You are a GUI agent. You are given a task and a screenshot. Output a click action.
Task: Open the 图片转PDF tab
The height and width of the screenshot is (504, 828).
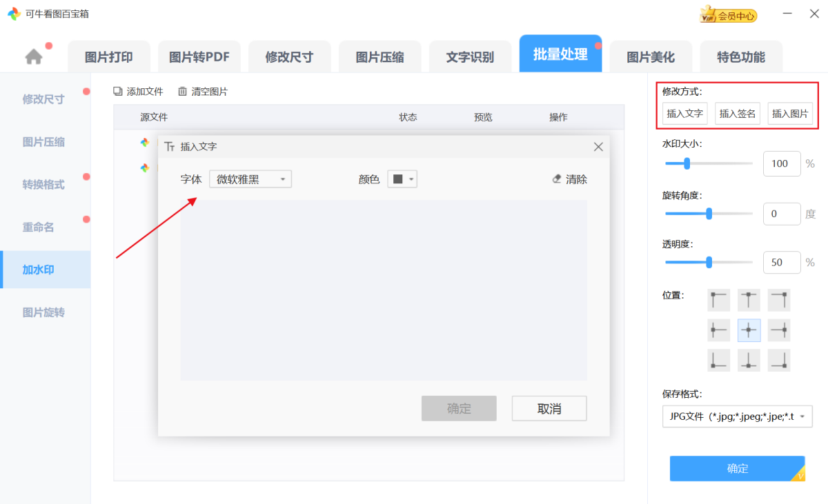199,57
